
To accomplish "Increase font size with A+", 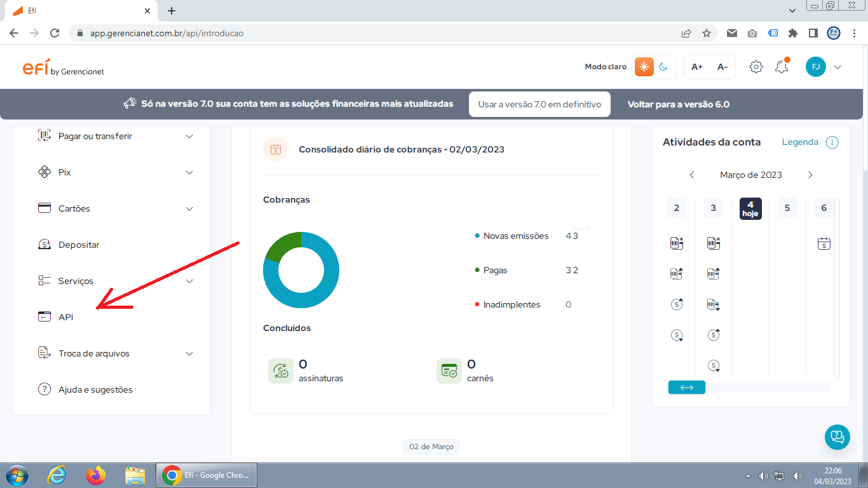I will [697, 67].
